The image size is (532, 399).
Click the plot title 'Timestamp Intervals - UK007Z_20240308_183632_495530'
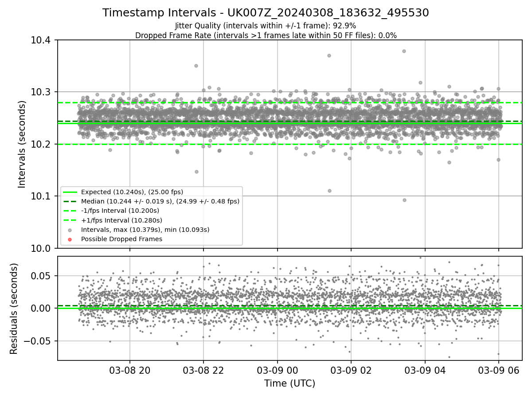coord(266,13)
